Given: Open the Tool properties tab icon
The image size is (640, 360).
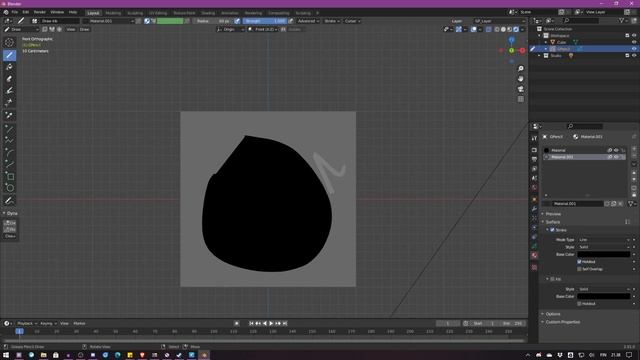Looking at the screenshot, I should (534, 138).
